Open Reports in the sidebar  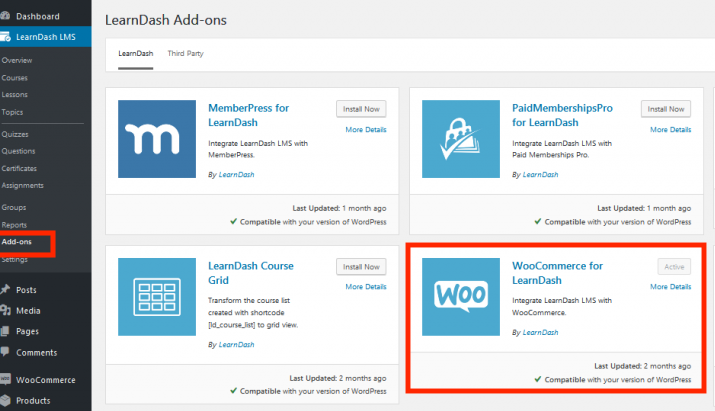pyautogui.click(x=14, y=225)
